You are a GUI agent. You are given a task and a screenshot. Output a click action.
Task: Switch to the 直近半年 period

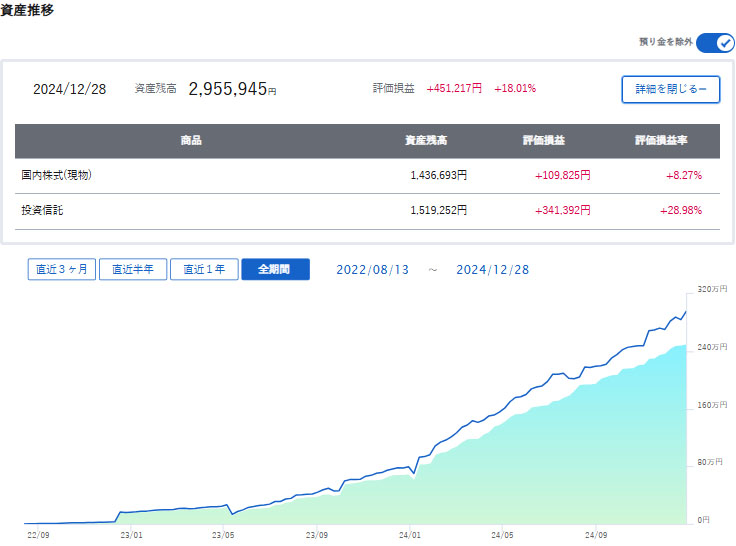pyautogui.click(x=133, y=270)
